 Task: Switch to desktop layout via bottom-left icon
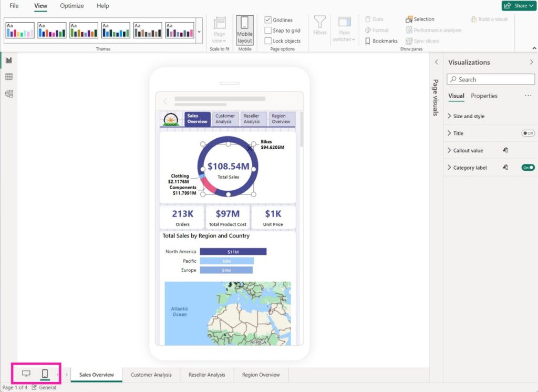26,373
